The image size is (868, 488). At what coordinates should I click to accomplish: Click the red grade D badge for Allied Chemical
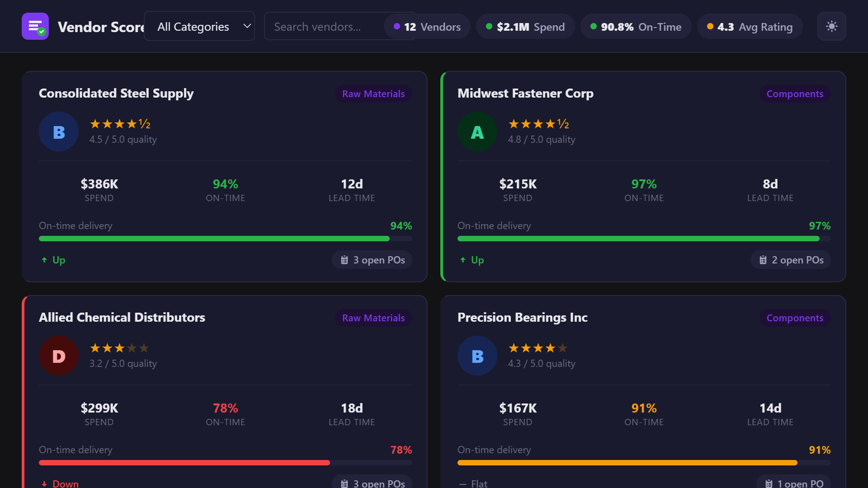click(x=58, y=356)
